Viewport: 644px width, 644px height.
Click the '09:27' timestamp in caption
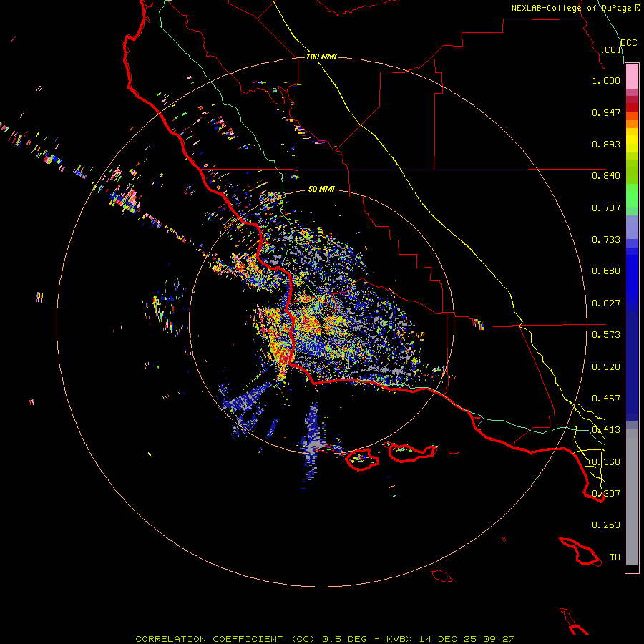coord(499,639)
